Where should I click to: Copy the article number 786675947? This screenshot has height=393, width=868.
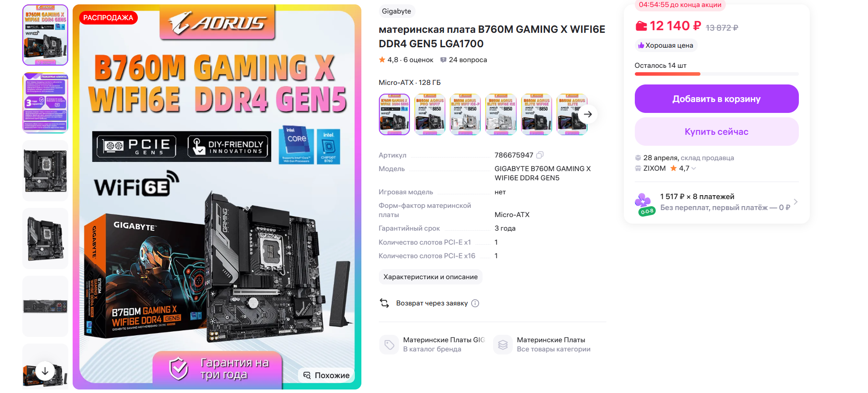pyautogui.click(x=540, y=155)
